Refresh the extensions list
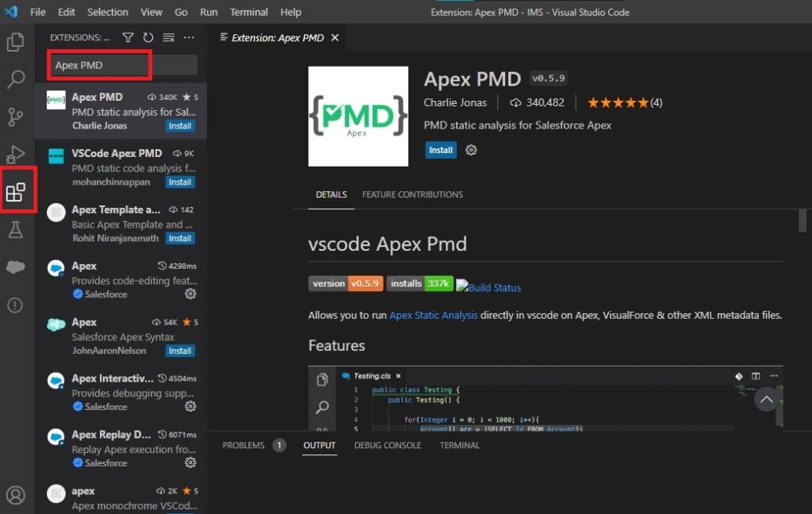812x514 pixels. point(147,36)
